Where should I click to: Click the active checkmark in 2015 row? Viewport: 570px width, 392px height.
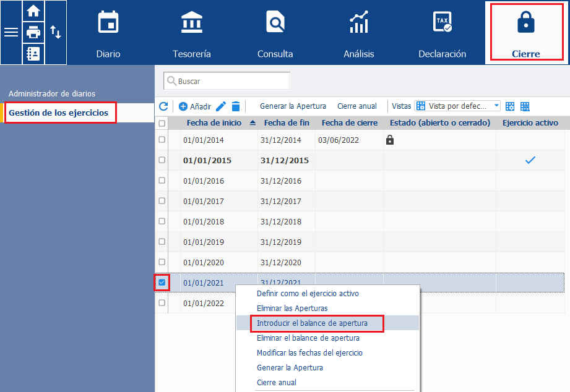click(530, 160)
